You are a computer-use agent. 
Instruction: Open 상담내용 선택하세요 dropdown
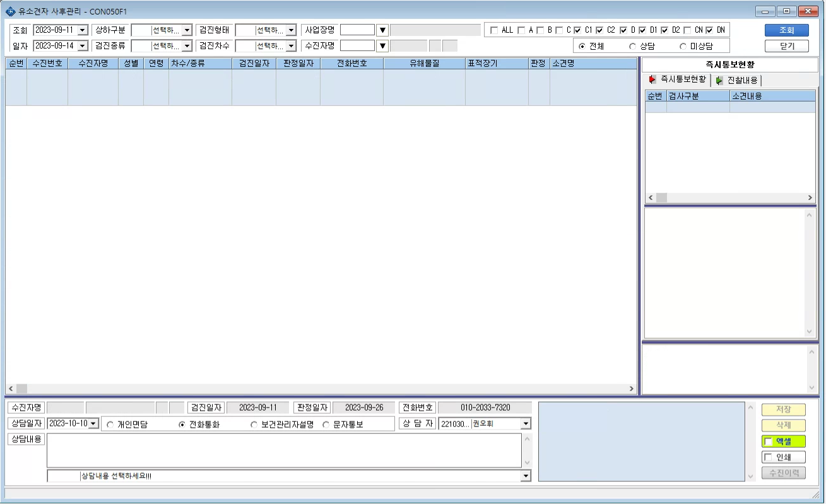point(526,476)
